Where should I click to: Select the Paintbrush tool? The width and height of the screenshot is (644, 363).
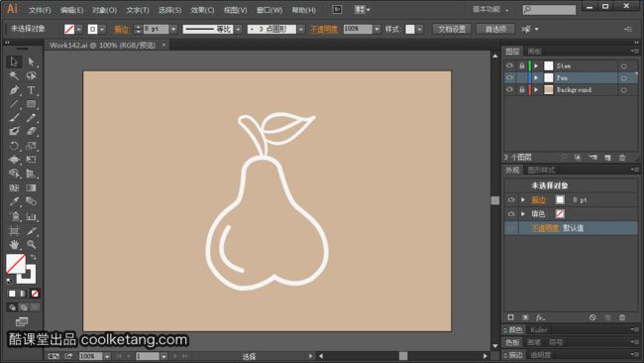[x=14, y=118]
